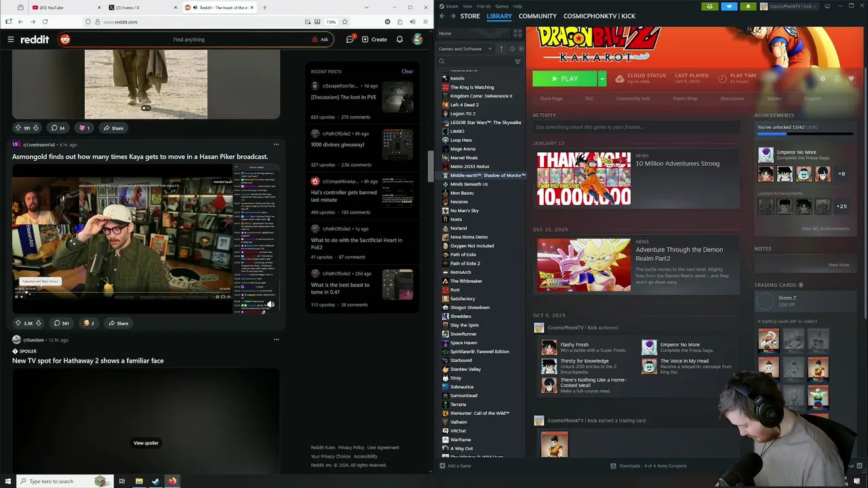Click Create post on Reddit
Viewport: 868px width, 488px height.
click(x=374, y=39)
